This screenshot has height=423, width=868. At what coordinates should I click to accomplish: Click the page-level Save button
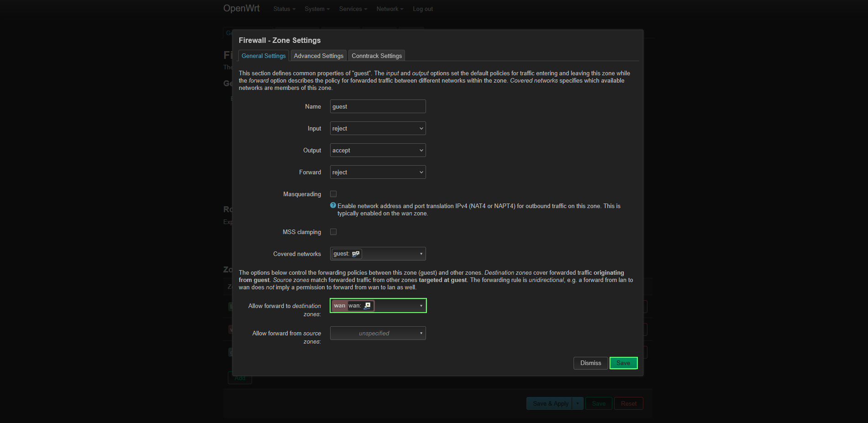click(599, 403)
